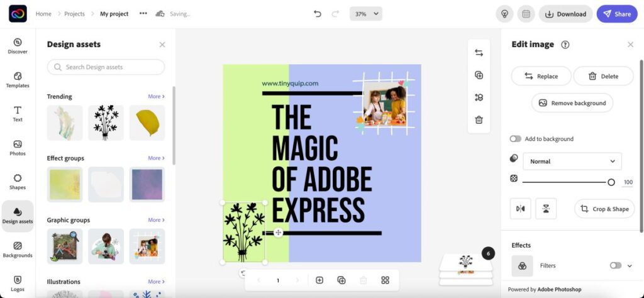
Task: Click Remove background button
Action: point(572,103)
